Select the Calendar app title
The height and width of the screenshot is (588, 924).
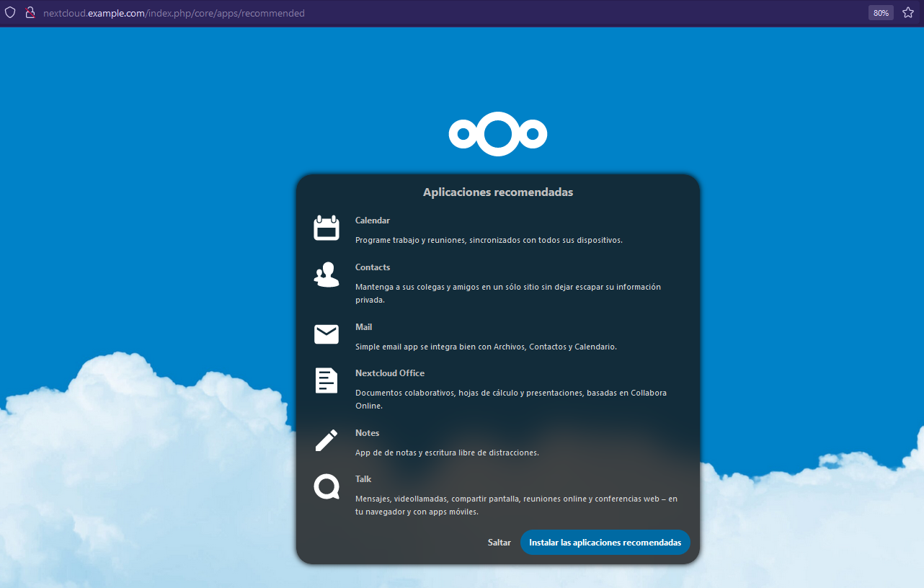click(373, 220)
